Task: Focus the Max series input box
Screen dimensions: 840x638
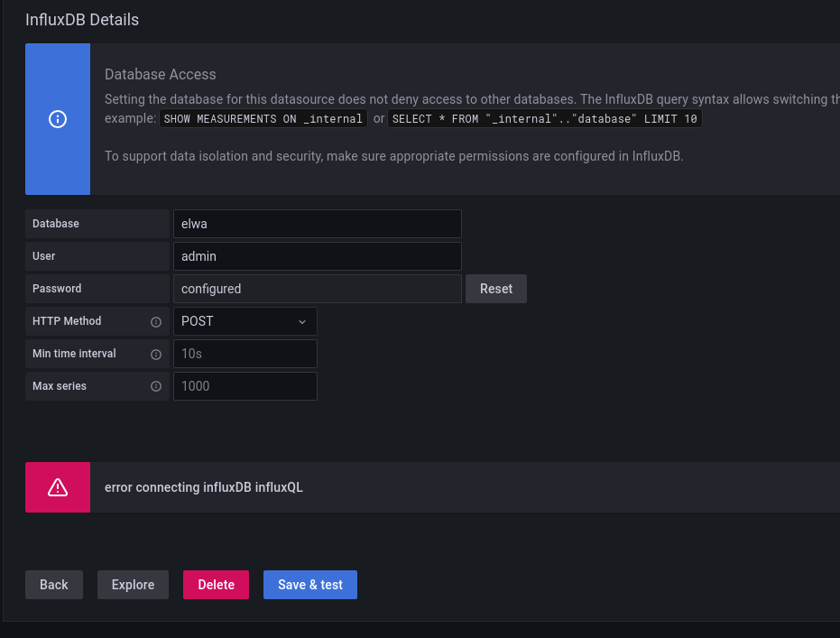Action: (x=245, y=386)
